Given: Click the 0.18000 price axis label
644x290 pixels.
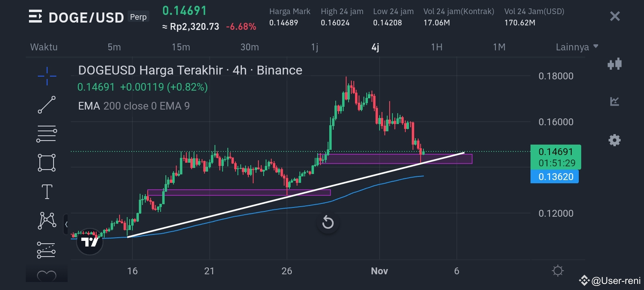Looking at the screenshot, I should coord(556,76).
